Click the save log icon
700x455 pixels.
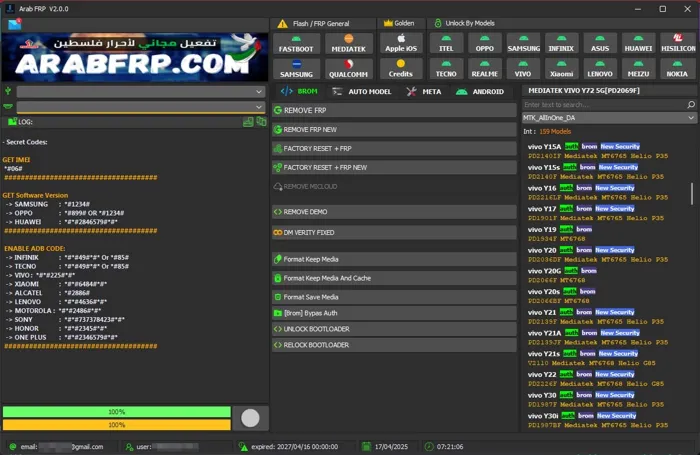click(248, 122)
